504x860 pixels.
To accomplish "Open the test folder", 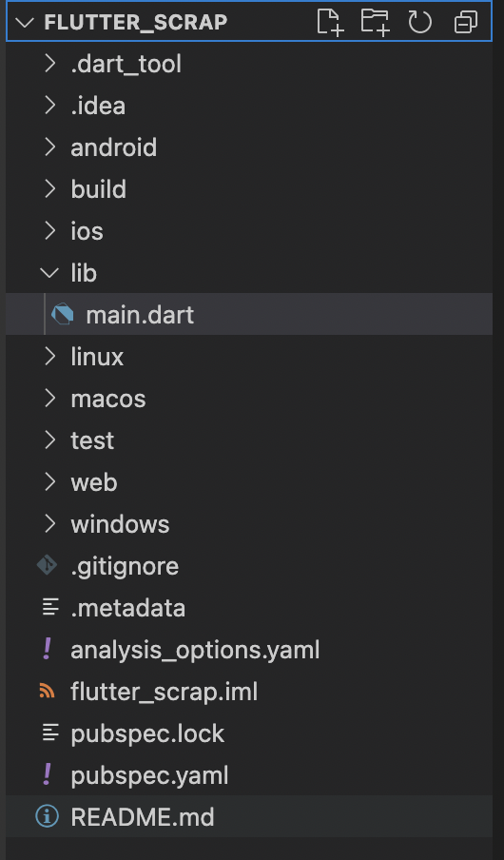I will (249, 440).
